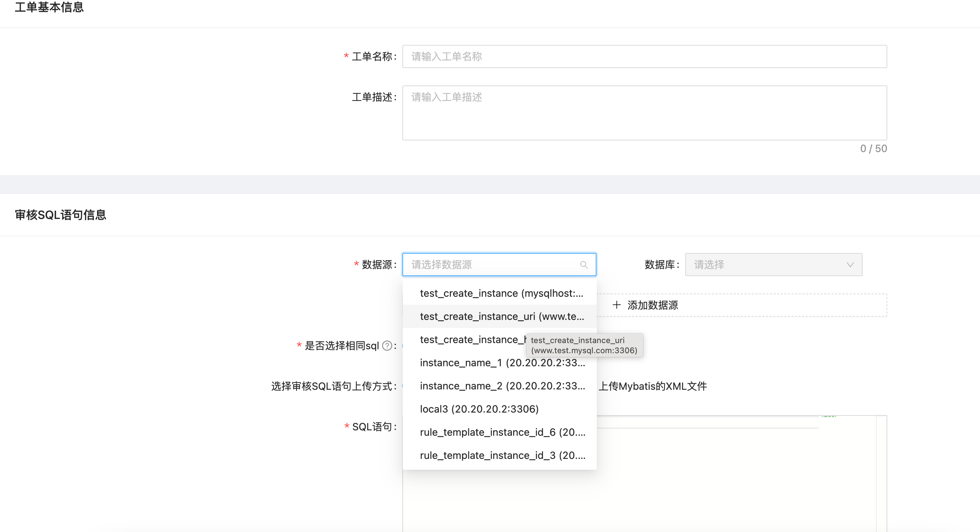The width and height of the screenshot is (980, 532).
Task: Click the 审核SQL语句信息 section heading
Action: pos(60,215)
